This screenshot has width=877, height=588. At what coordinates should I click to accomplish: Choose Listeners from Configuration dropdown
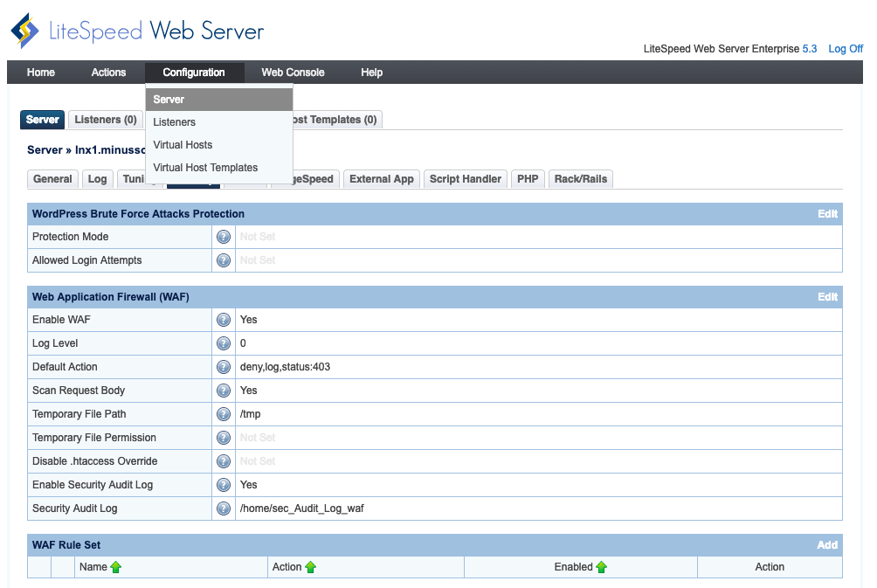click(218, 122)
